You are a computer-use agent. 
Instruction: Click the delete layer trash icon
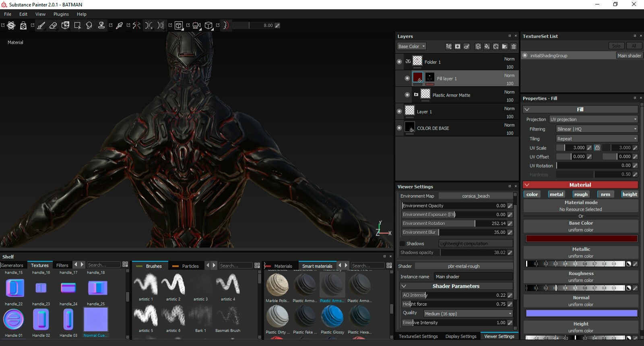pyautogui.click(x=514, y=46)
